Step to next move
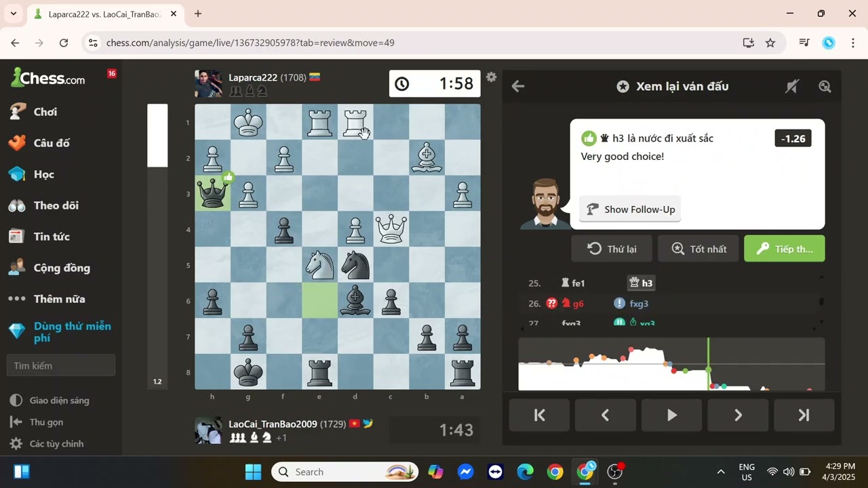The image size is (868, 488). tap(738, 415)
